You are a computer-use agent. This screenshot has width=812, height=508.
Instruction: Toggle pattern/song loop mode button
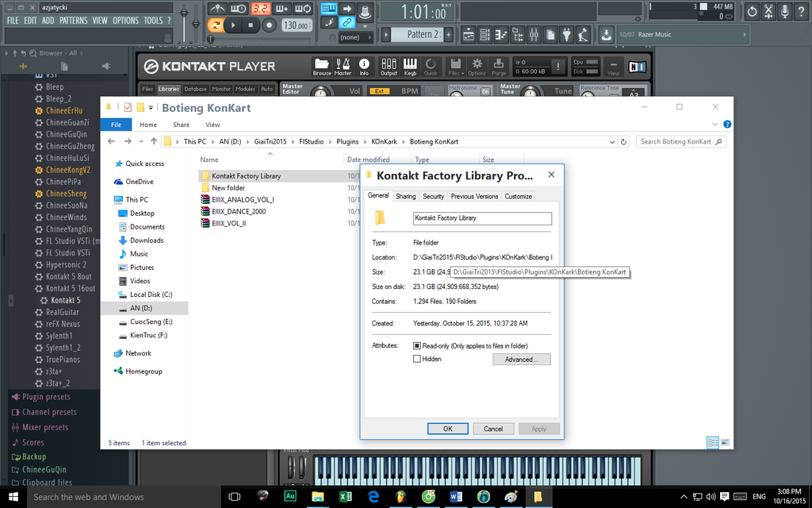(x=216, y=25)
